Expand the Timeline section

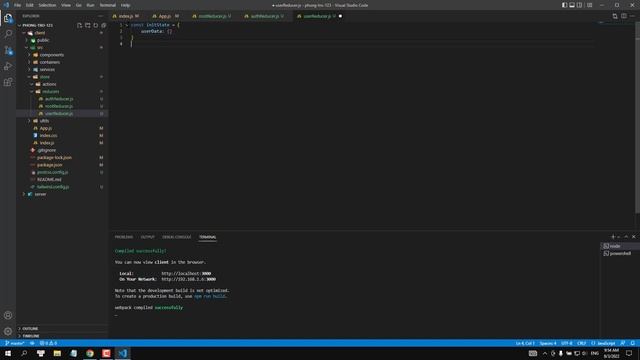tap(61, 336)
